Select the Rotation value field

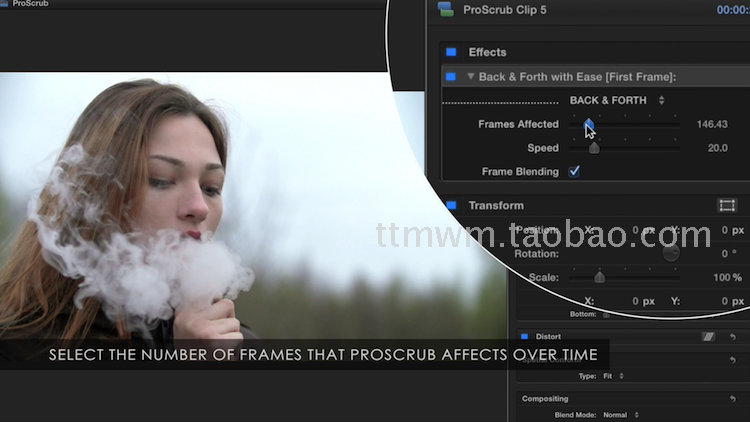pos(728,254)
